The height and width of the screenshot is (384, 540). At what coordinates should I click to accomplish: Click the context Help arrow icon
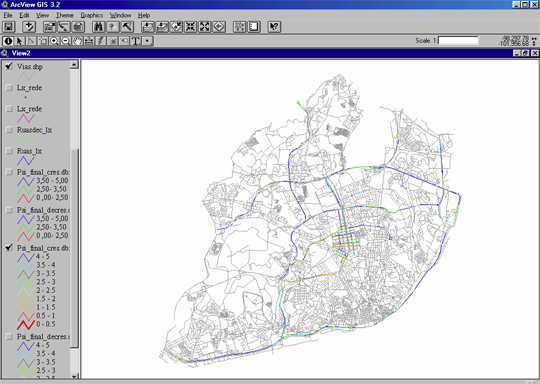click(274, 27)
